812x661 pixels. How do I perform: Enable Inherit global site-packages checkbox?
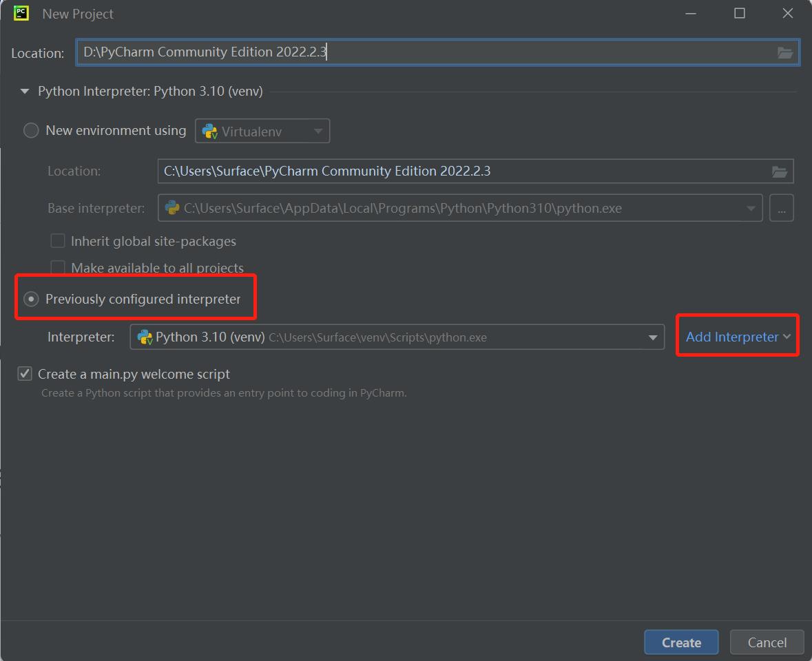pos(58,242)
